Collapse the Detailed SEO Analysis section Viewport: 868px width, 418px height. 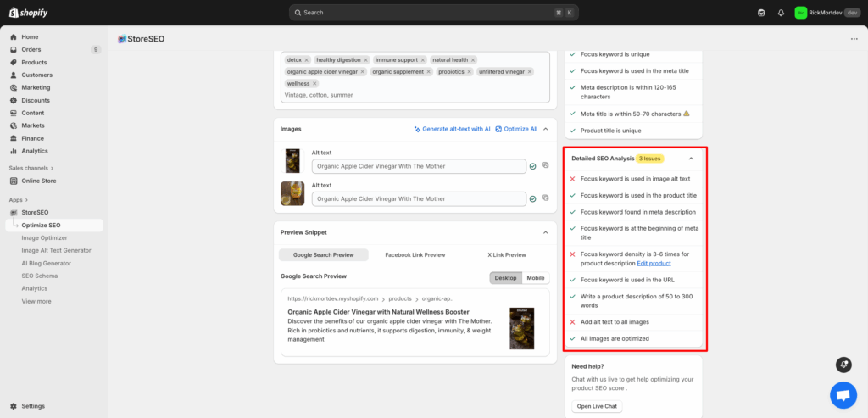[x=691, y=159]
